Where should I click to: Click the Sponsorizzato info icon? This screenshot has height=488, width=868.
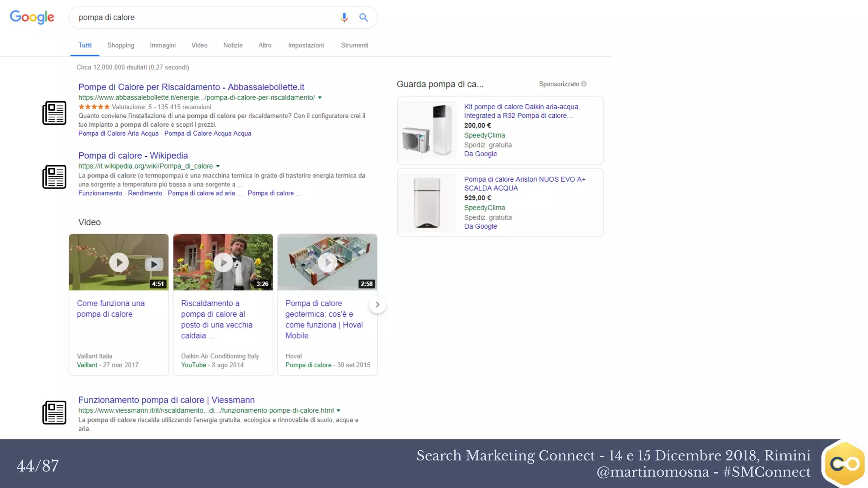click(584, 84)
